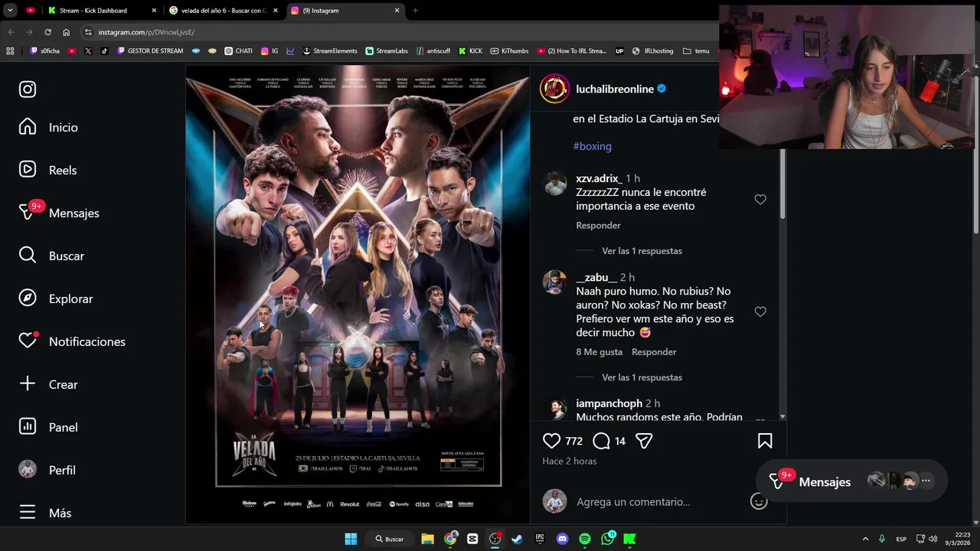Image resolution: width=980 pixels, height=551 pixels.
Task: Expand the Más menu in sidebar
Action: coord(45,513)
